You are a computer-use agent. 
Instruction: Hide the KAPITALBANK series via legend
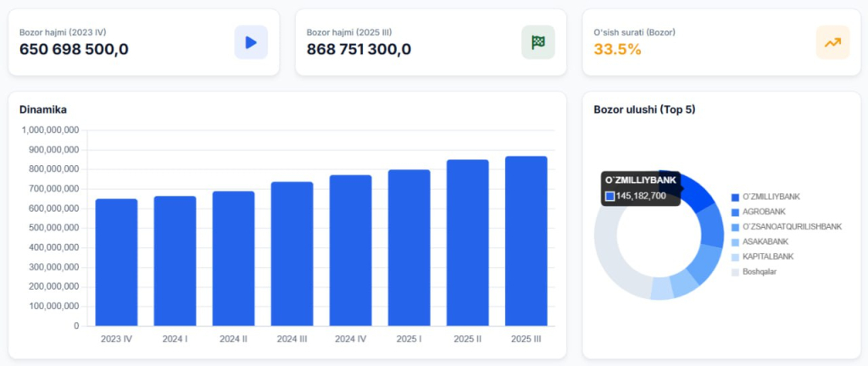point(765,257)
